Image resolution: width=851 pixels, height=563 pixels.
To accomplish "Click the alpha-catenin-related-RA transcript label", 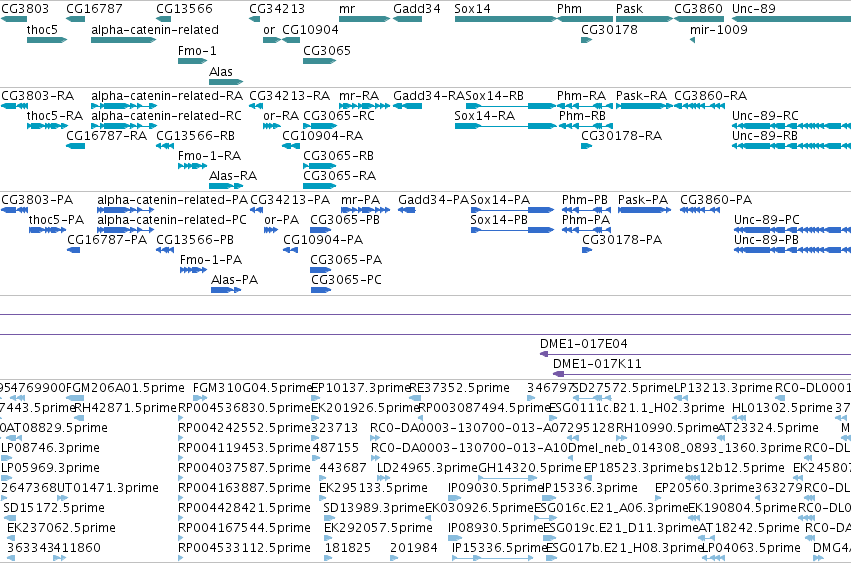I will 167,96.
